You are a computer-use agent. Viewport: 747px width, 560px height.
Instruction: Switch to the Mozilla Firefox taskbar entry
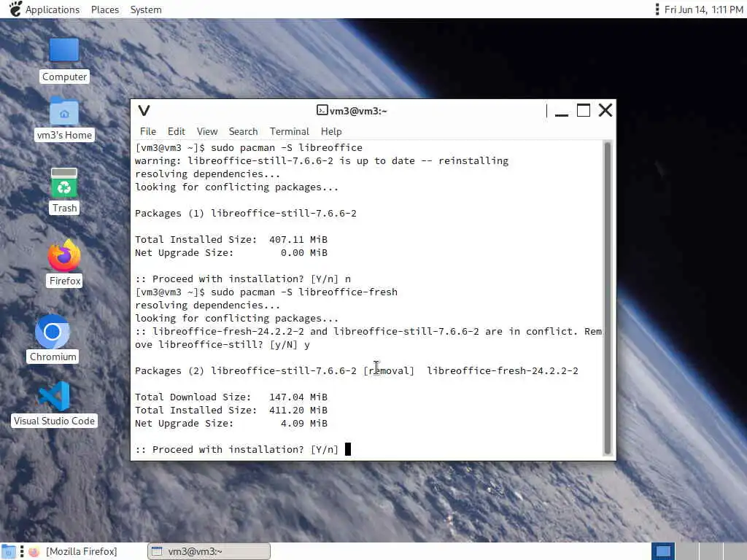tap(81, 551)
